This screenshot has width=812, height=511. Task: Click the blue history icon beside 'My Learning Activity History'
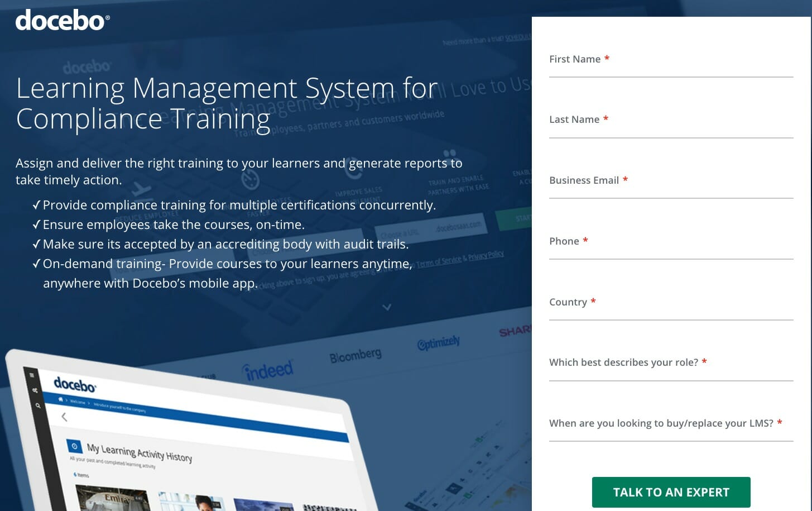pyautogui.click(x=74, y=447)
